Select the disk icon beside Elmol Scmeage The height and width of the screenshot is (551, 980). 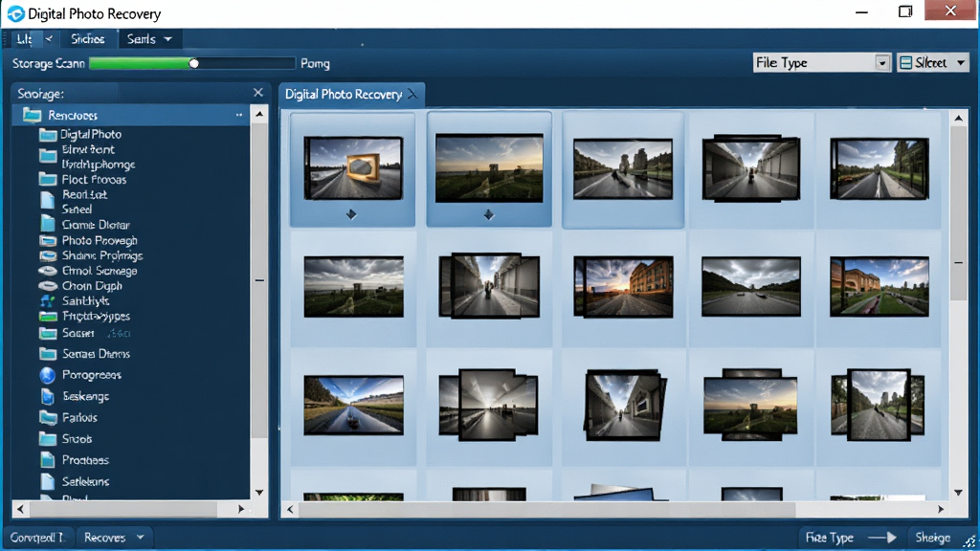click(x=48, y=271)
